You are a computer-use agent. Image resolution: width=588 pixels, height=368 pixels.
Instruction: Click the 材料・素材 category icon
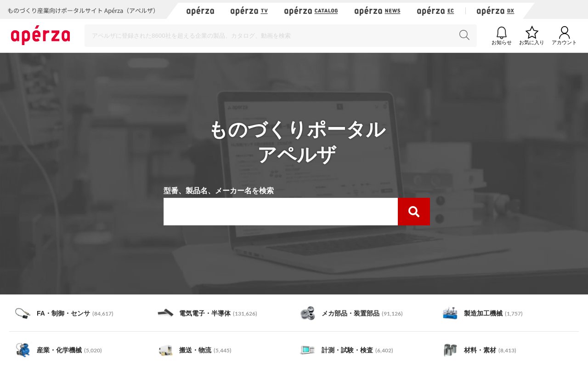click(x=450, y=350)
